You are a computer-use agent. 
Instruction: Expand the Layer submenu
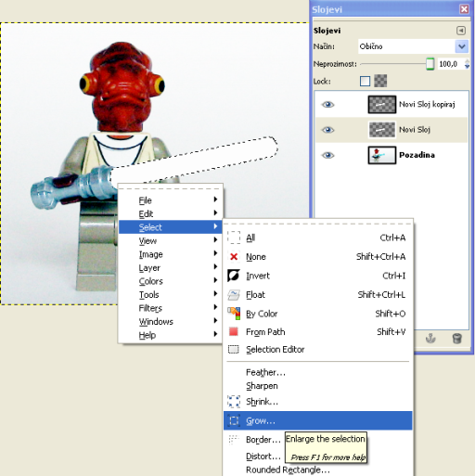(x=215, y=266)
